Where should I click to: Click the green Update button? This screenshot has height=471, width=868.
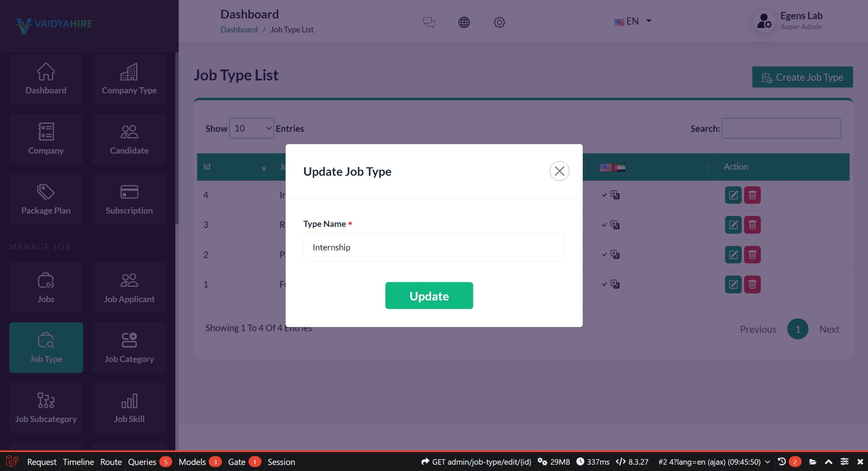[x=429, y=296]
